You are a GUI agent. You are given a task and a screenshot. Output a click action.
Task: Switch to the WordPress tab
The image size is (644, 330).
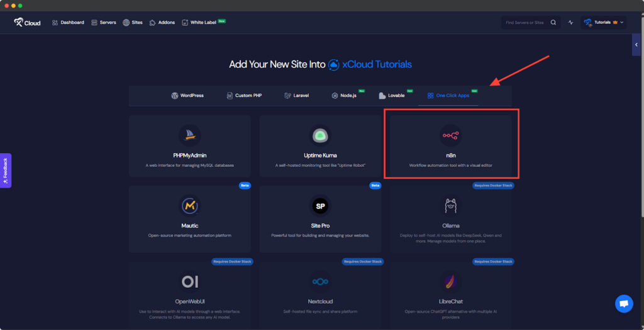click(187, 96)
